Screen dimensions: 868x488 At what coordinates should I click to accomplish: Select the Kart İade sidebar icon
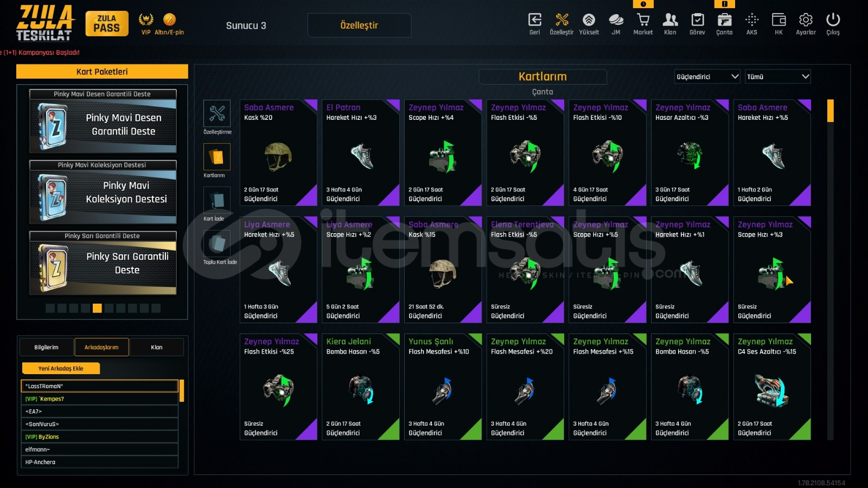(217, 200)
